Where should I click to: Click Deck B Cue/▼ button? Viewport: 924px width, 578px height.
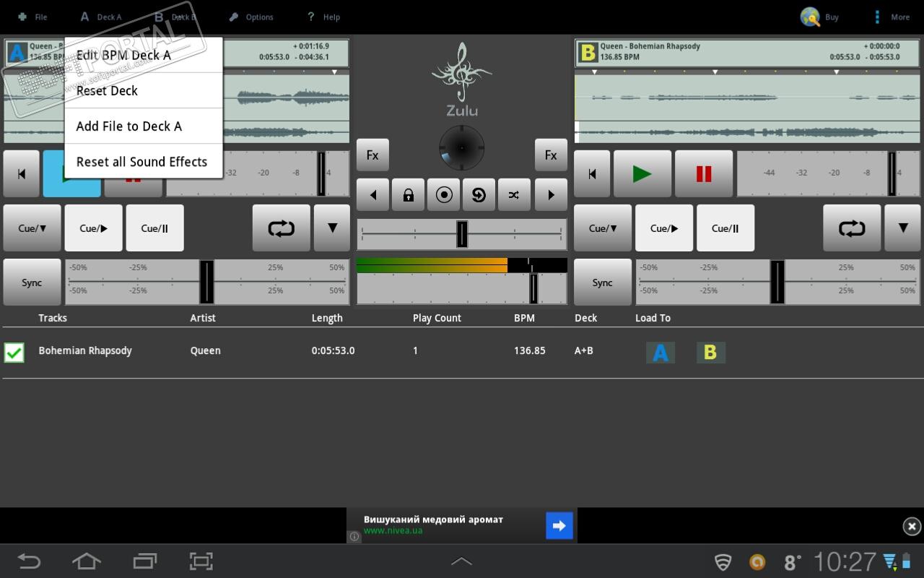point(603,228)
